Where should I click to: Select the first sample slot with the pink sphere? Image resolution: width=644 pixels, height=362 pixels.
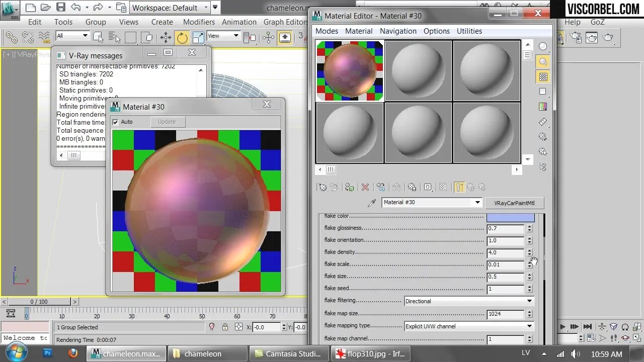coord(350,71)
